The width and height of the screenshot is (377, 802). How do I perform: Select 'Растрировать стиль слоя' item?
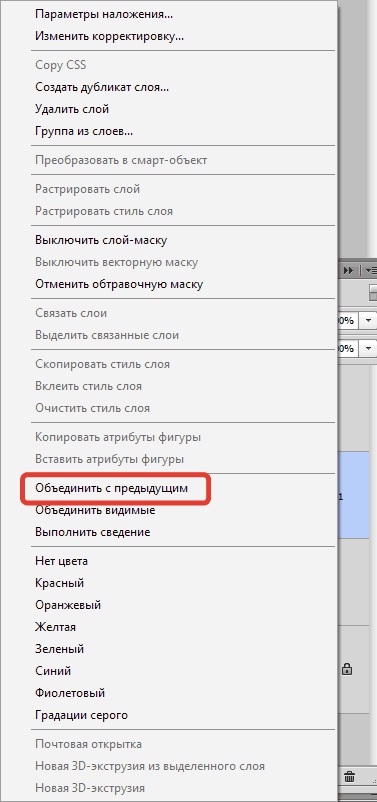point(104,211)
